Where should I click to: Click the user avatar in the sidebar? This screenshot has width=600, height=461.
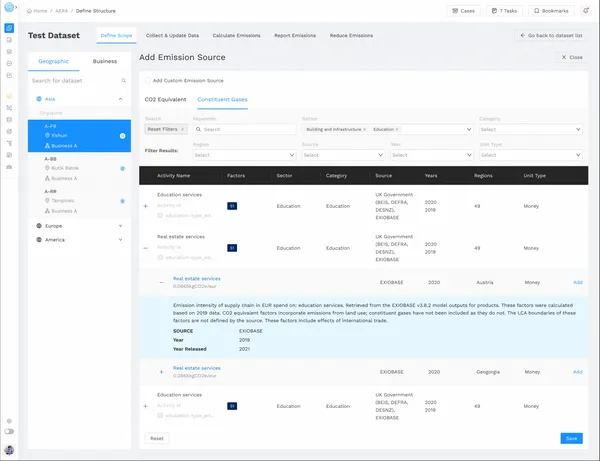point(9,450)
